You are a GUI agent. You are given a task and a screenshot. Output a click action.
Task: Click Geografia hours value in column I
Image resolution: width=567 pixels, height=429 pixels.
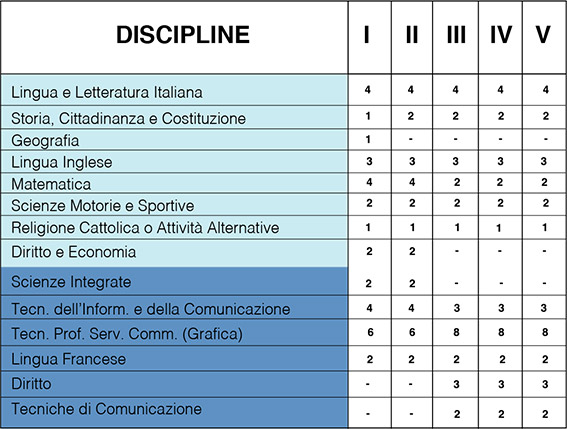pyautogui.click(x=368, y=139)
